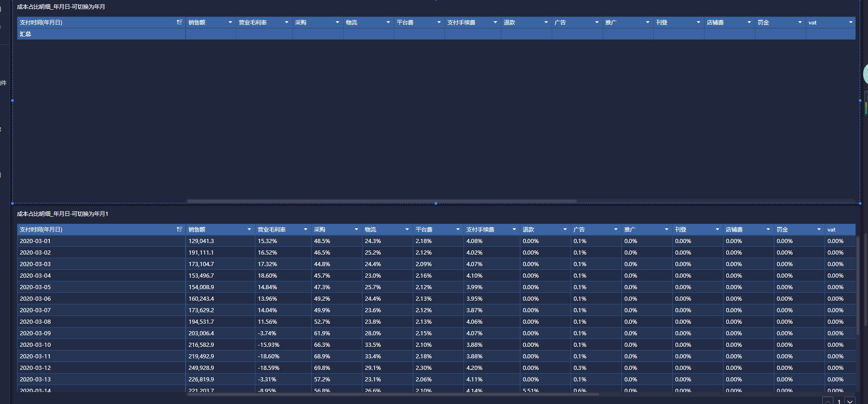Click sort icon in 年月1 table's 支付时间 header
Screen dimensions: 868x404
click(x=179, y=229)
